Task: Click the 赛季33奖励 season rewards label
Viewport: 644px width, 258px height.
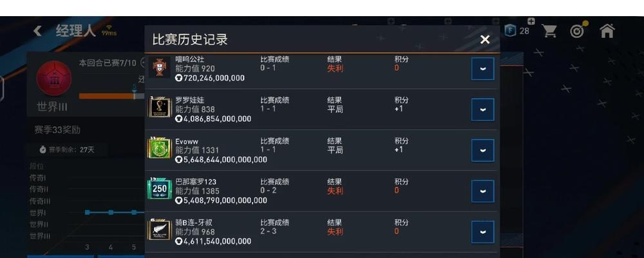Action: coord(57,130)
